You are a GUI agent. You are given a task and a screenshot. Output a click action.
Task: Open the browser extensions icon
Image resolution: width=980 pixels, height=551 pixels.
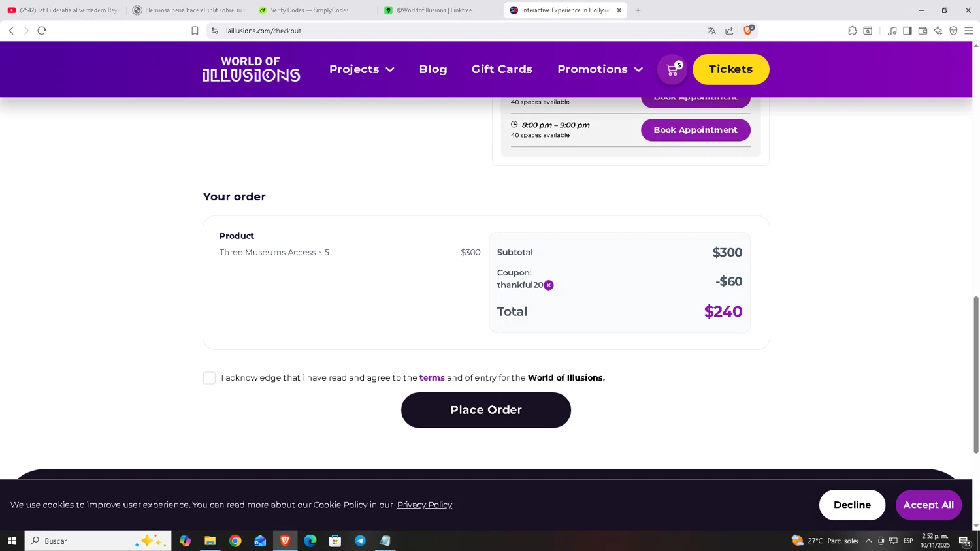853,31
